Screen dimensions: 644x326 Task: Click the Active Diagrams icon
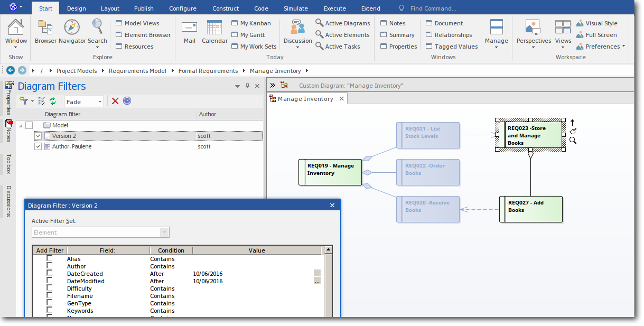pos(319,23)
